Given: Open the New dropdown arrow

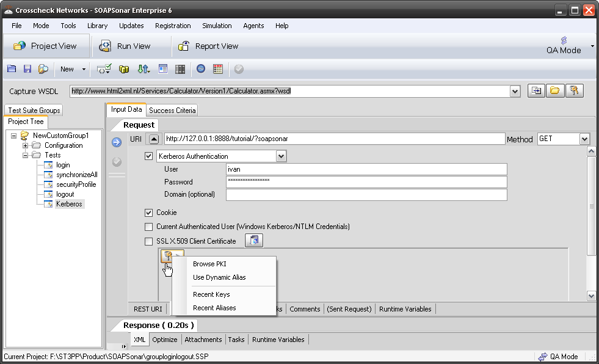Looking at the screenshot, I should [x=84, y=69].
